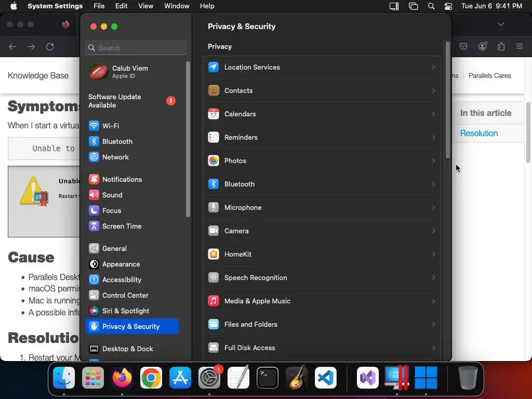532x399 pixels.
Task: Expand HomeKit row chevron
Action: pos(433,254)
